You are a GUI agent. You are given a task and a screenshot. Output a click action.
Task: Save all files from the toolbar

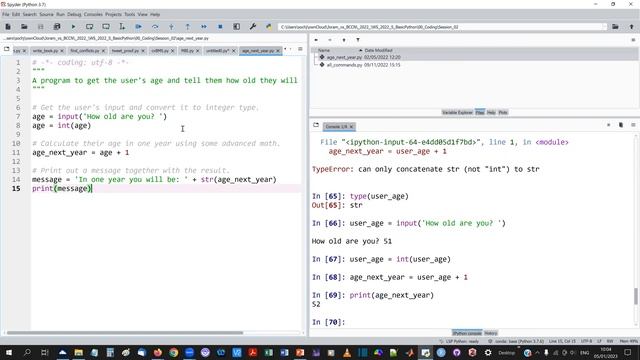[x=57, y=27]
